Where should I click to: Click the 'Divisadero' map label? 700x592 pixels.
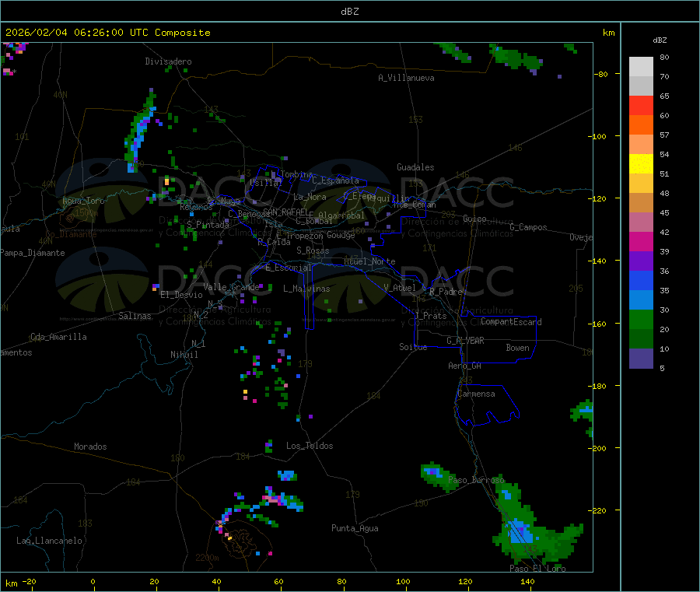pos(168,61)
